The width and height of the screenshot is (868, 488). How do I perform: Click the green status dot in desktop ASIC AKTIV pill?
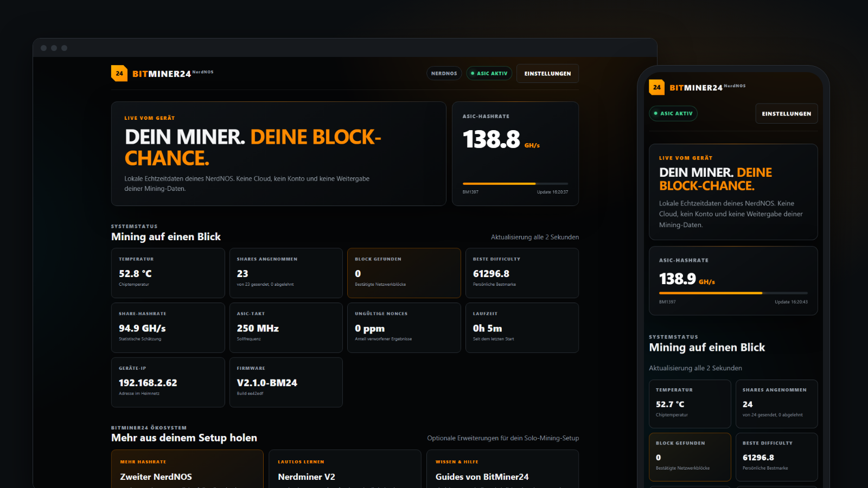click(x=473, y=73)
